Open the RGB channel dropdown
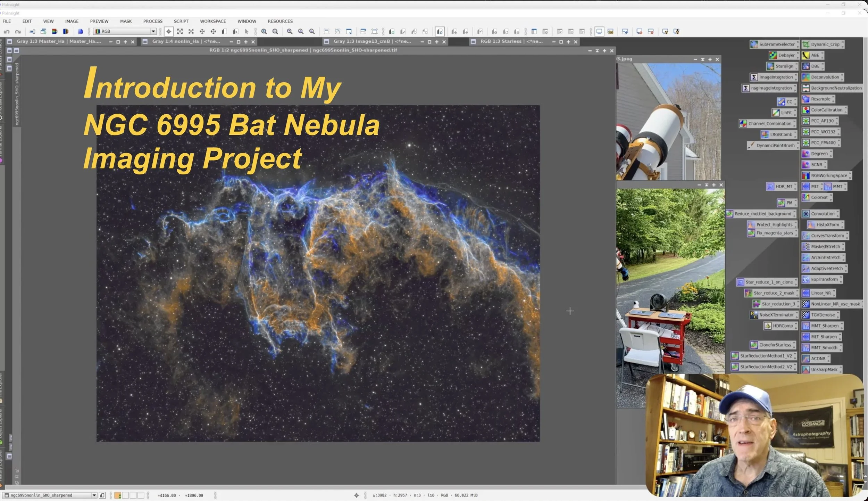The width and height of the screenshot is (868, 501). (x=153, y=32)
